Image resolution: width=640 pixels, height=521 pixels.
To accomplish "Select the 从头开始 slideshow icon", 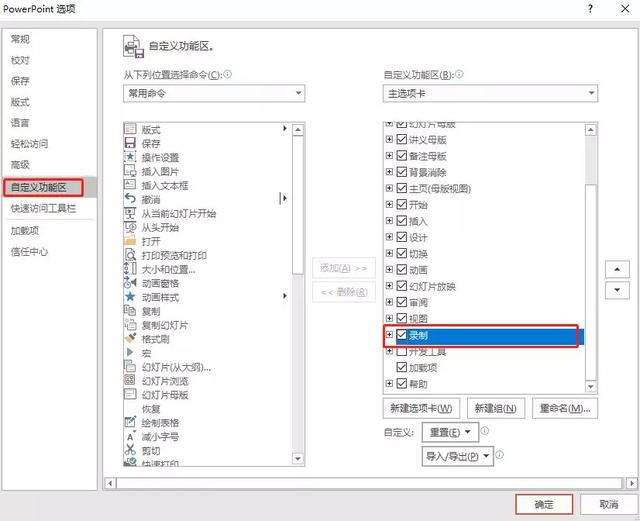I will (130, 227).
